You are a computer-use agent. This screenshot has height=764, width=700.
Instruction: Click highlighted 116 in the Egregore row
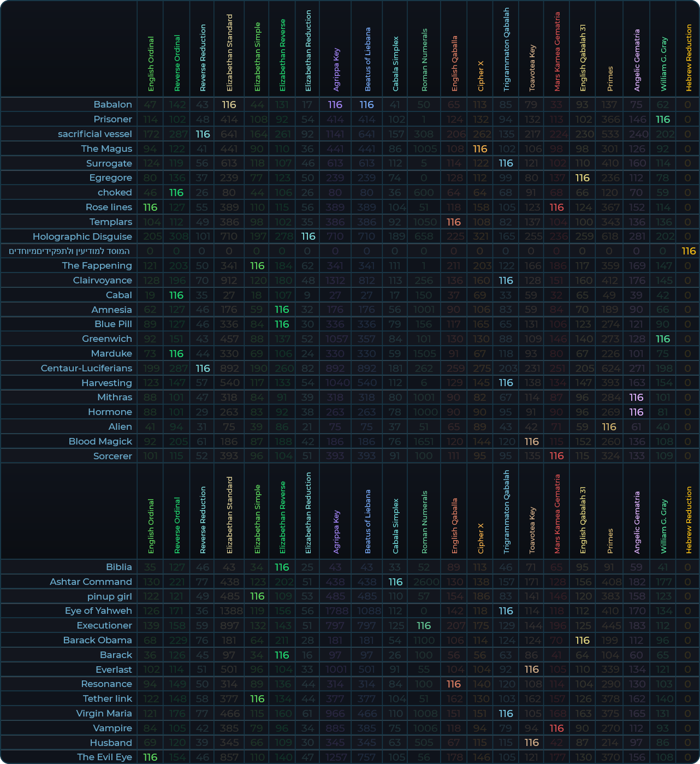(x=583, y=178)
